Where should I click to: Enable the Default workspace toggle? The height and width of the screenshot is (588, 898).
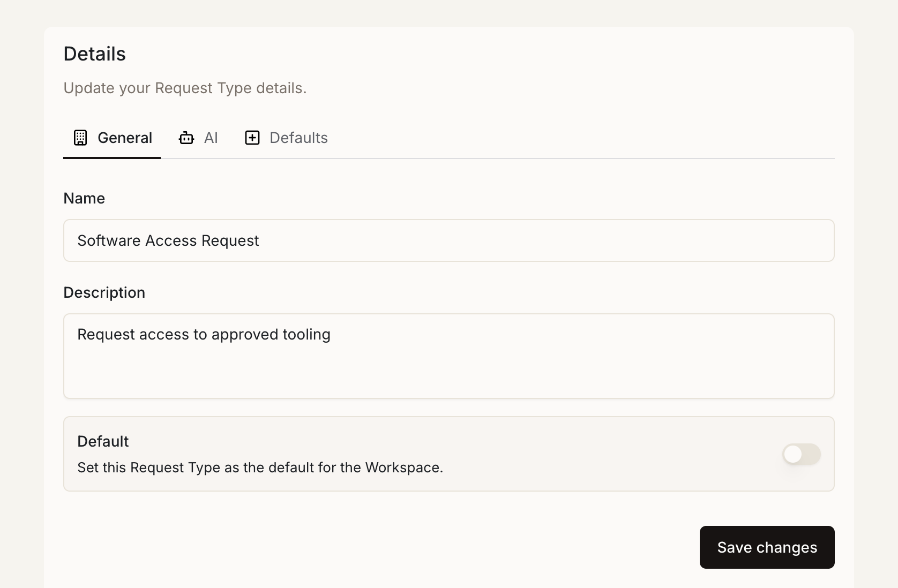coord(801,454)
